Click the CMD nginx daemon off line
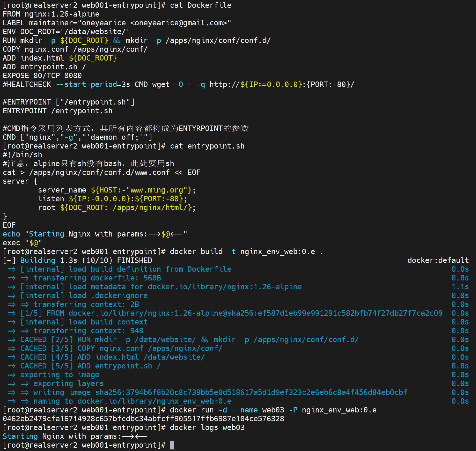 [x=77, y=137]
